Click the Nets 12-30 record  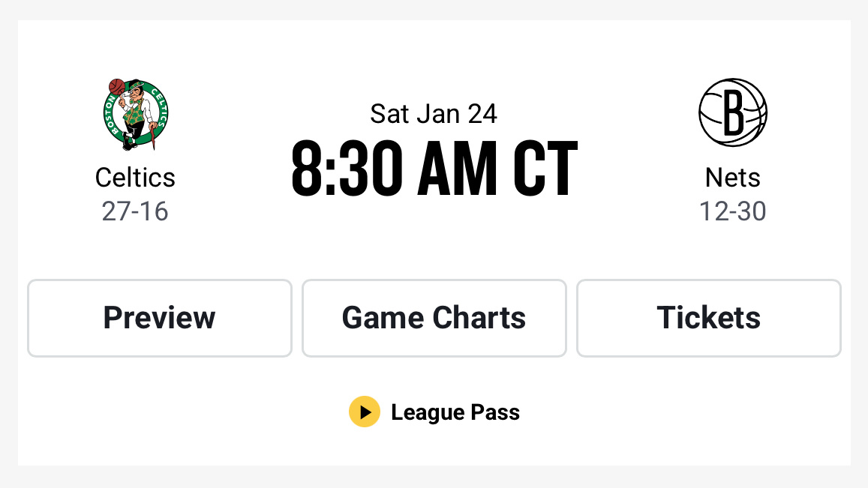732,211
